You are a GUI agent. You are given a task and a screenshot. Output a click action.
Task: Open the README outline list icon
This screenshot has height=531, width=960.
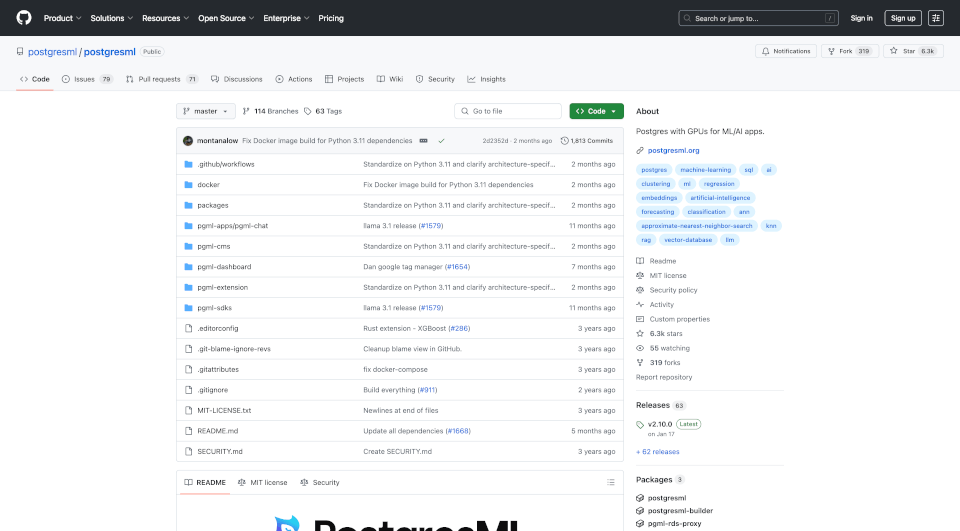[611, 482]
